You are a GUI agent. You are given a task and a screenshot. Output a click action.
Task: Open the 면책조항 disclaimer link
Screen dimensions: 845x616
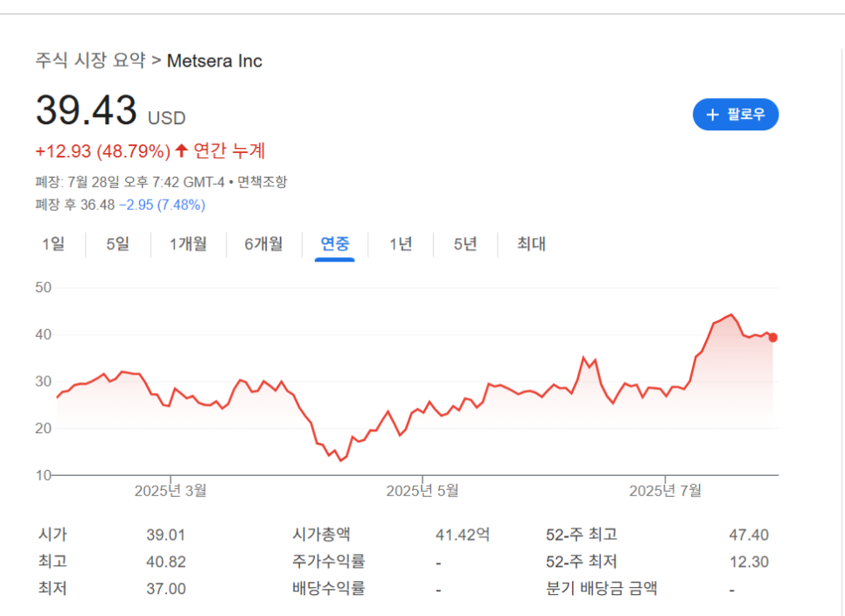262,182
